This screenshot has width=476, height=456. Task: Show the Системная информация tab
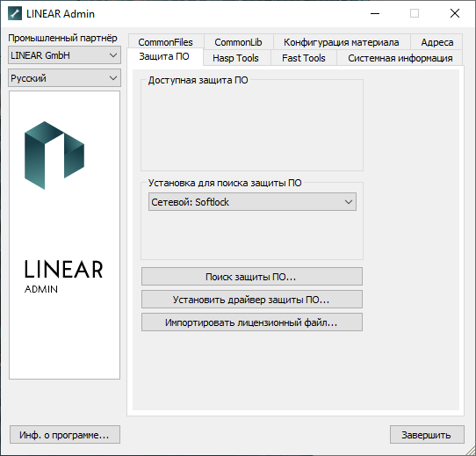pos(400,58)
